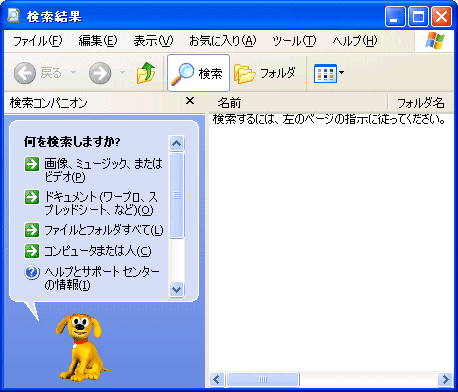
Task: Click the Forward green arrow icon
Action: pyautogui.click(x=100, y=73)
